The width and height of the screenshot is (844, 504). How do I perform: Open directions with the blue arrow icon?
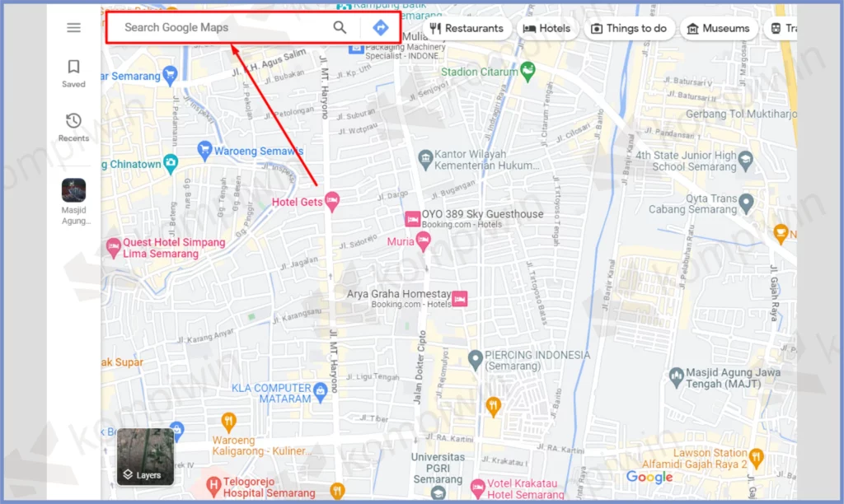pyautogui.click(x=381, y=27)
